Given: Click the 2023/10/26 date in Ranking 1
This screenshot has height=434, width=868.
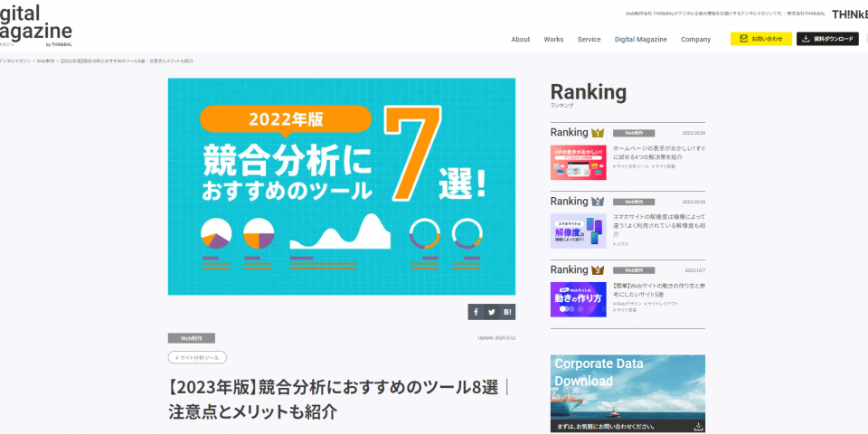Looking at the screenshot, I should point(693,133).
